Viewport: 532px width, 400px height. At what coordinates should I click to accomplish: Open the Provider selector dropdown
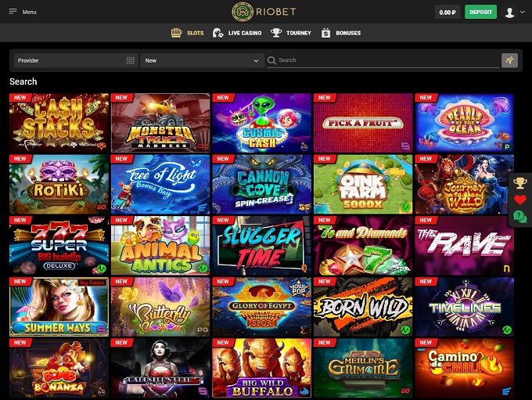pyautogui.click(x=76, y=60)
